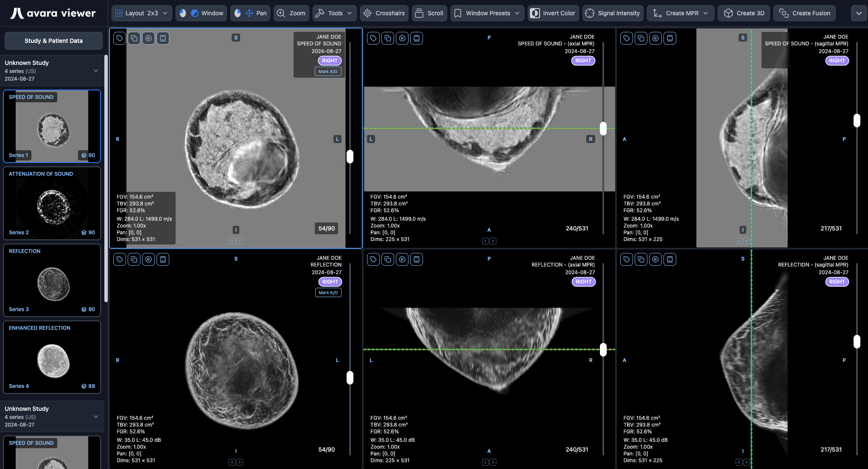Toggle the Pan tool
The height and width of the screenshot is (469, 868).
250,13
